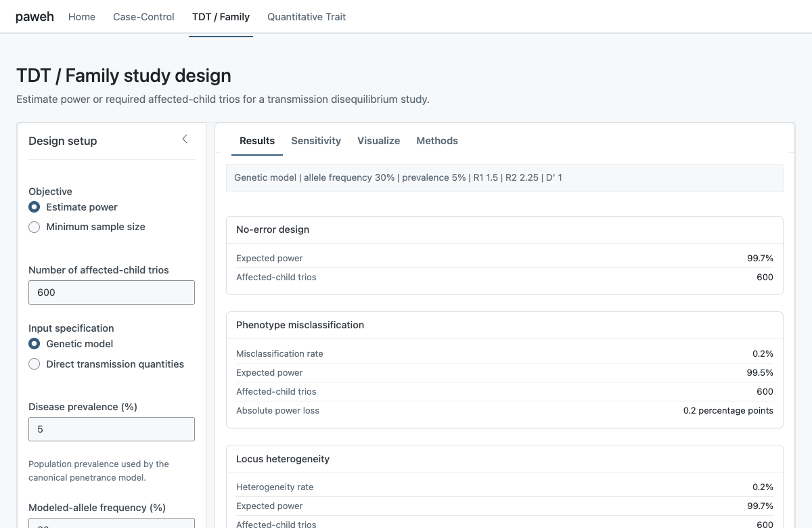Choose Genetic model input specification

click(71, 344)
